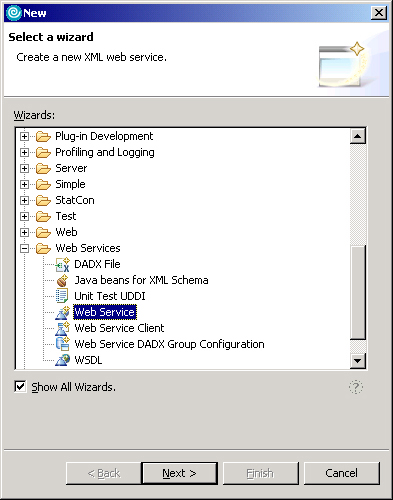
Task: Select the 'Simple' folder label
Action: [x=70, y=184]
